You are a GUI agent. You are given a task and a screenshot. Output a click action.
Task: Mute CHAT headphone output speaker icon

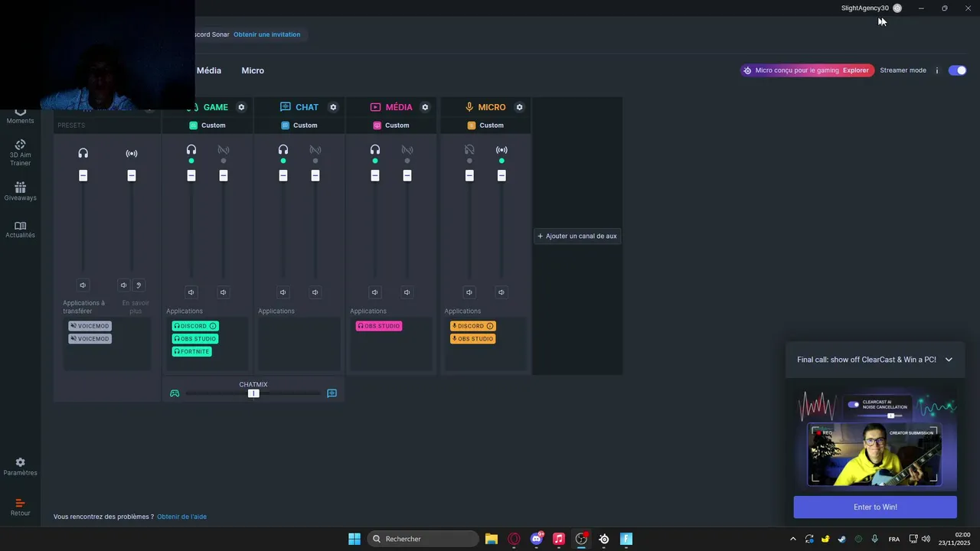[283, 292]
